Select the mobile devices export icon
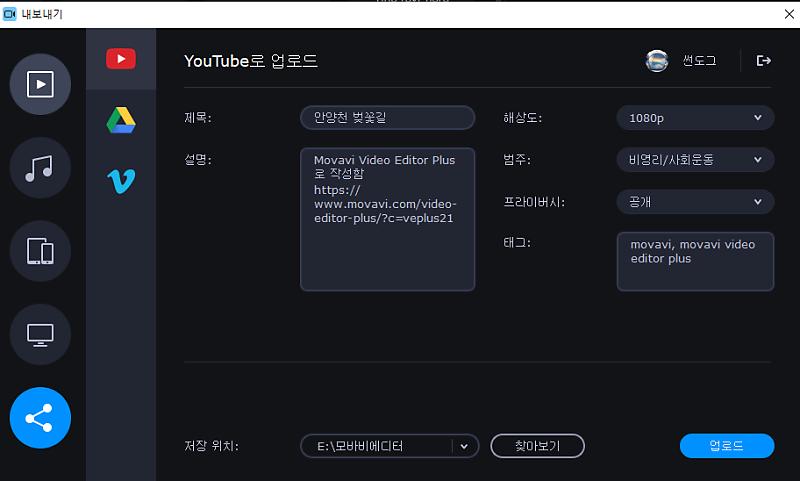This screenshot has height=481, width=800. pyautogui.click(x=40, y=251)
